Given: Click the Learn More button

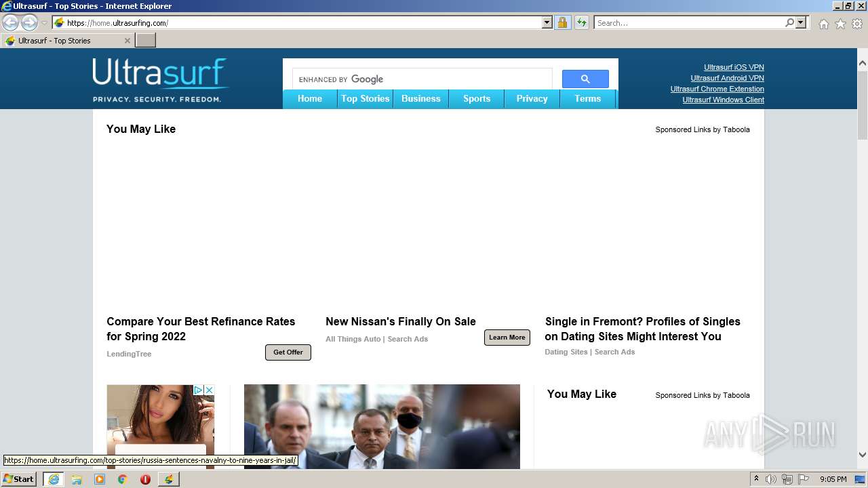Looking at the screenshot, I should pos(507,338).
